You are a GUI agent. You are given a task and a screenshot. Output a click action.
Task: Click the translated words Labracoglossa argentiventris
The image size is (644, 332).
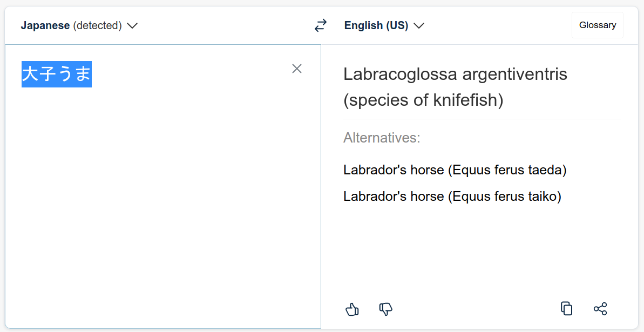(455, 74)
